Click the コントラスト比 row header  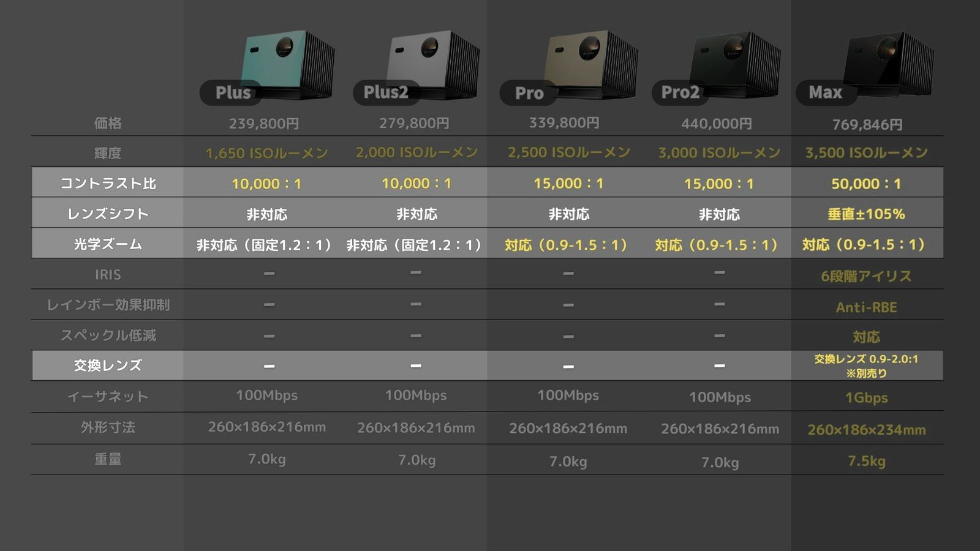pos(108,183)
